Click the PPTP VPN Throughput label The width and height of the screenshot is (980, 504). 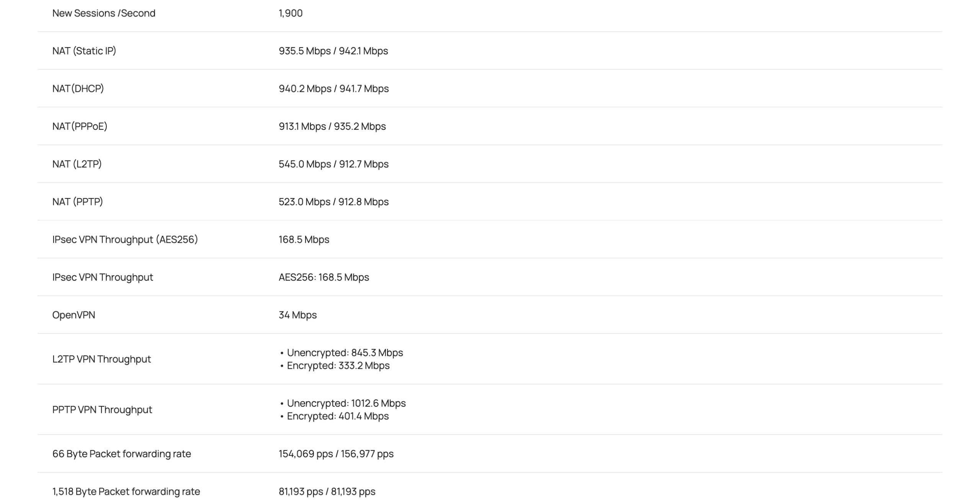(x=102, y=409)
